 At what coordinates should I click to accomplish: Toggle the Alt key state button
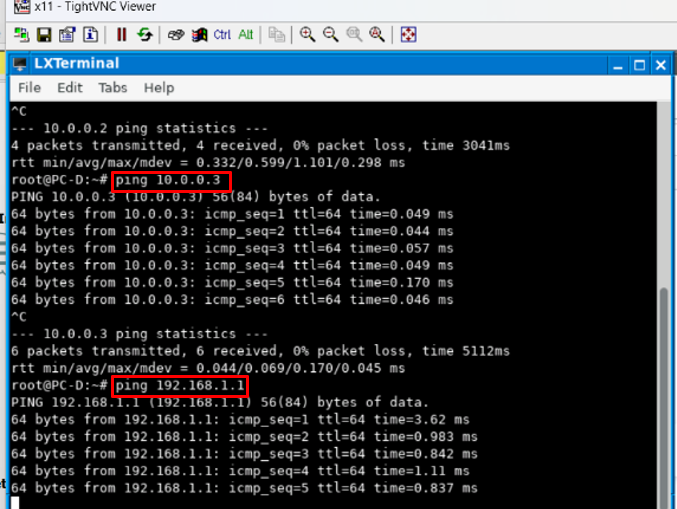click(x=245, y=35)
